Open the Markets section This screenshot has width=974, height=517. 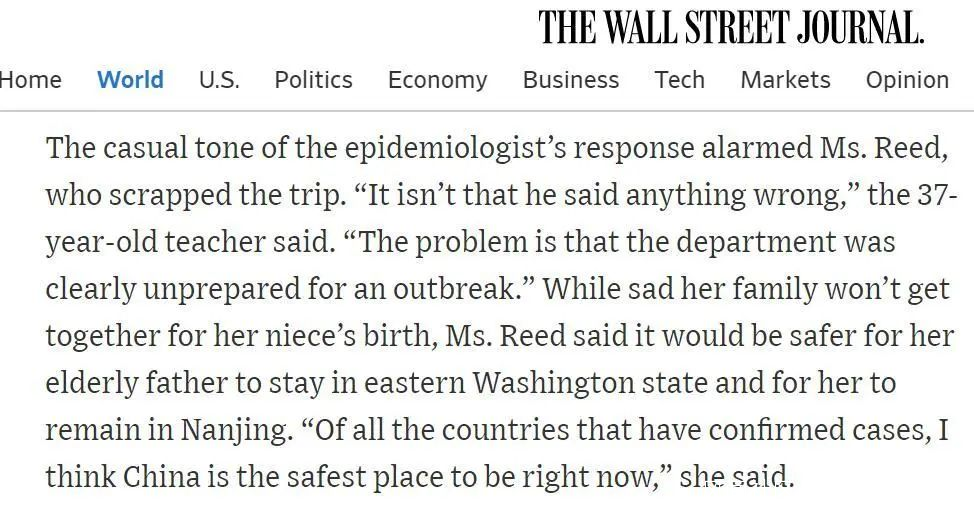[785, 80]
